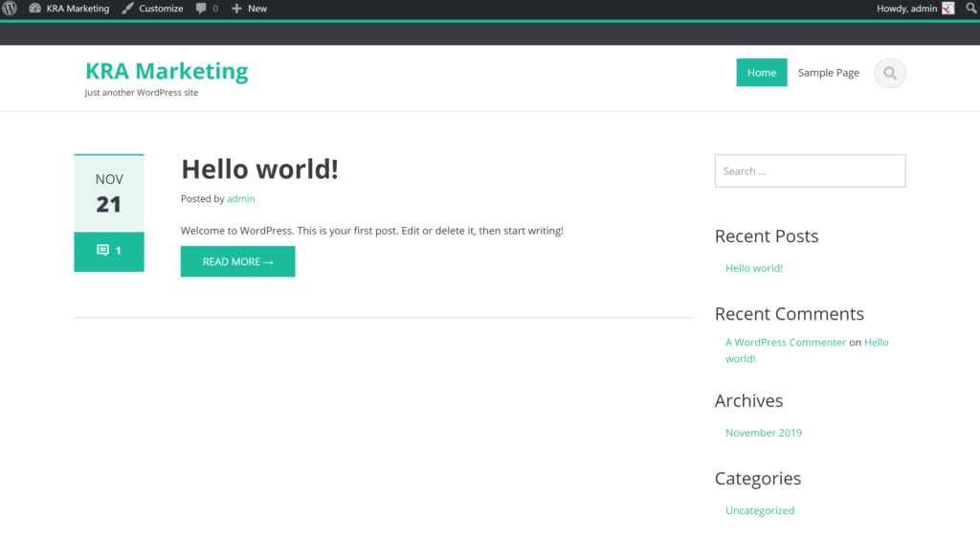Open the comments bubble icon in admin bar

pyautogui.click(x=201, y=8)
